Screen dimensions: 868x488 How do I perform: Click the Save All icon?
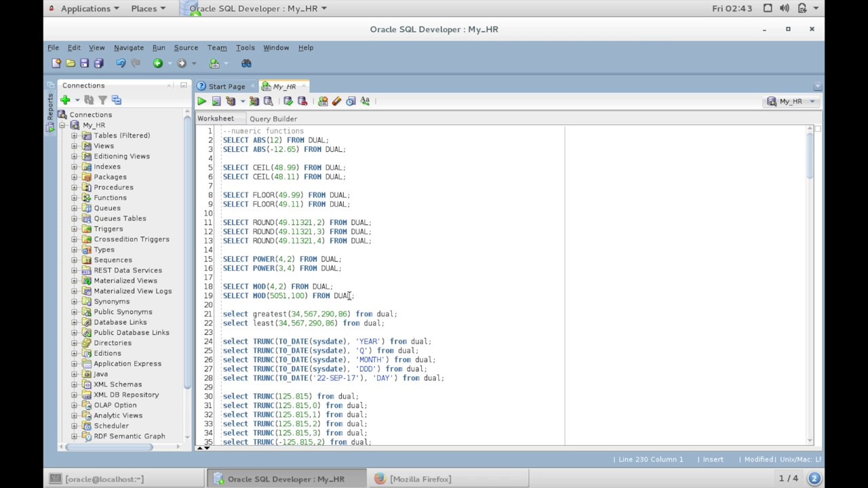(x=98, y=63)
